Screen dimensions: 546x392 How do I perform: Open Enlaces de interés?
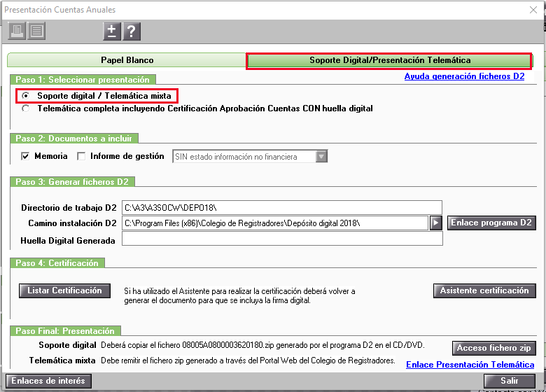[x=48, y=381]
